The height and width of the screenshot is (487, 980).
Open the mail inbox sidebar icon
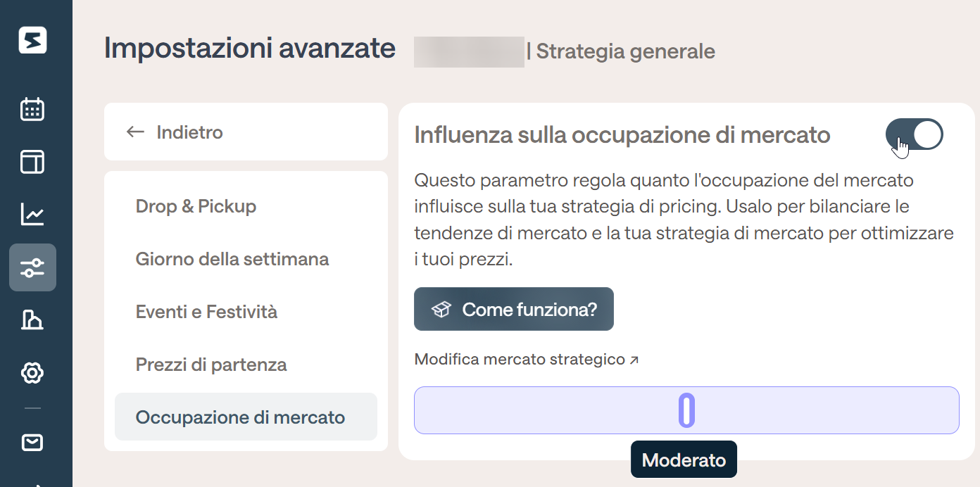32,442
